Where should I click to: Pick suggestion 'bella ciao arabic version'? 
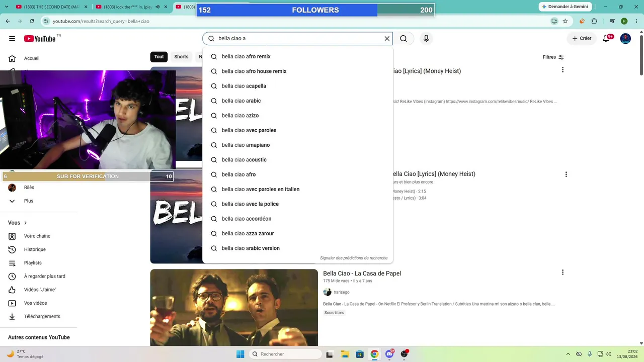[297, 248]
